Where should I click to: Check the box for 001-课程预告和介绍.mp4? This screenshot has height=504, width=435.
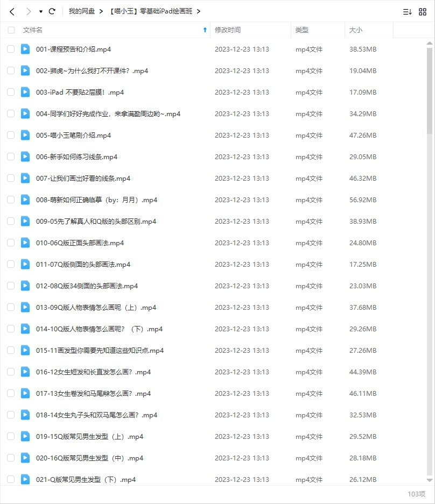11,49
